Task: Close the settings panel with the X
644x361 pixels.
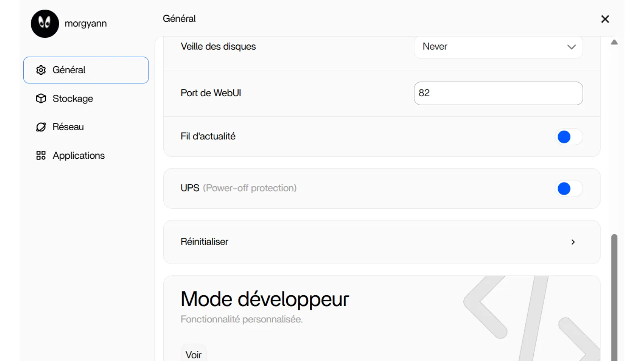Action: click(605, 19)
